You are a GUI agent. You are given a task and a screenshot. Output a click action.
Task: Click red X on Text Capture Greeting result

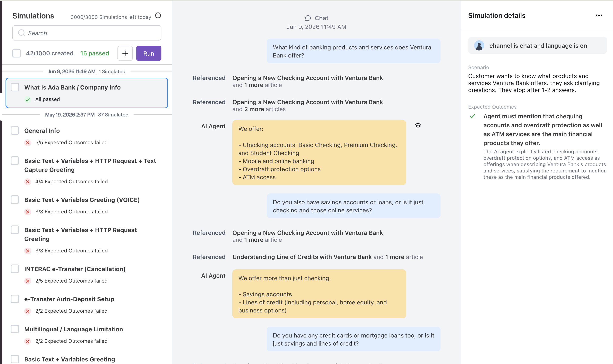pyautogui.click(x=28, y=182)
